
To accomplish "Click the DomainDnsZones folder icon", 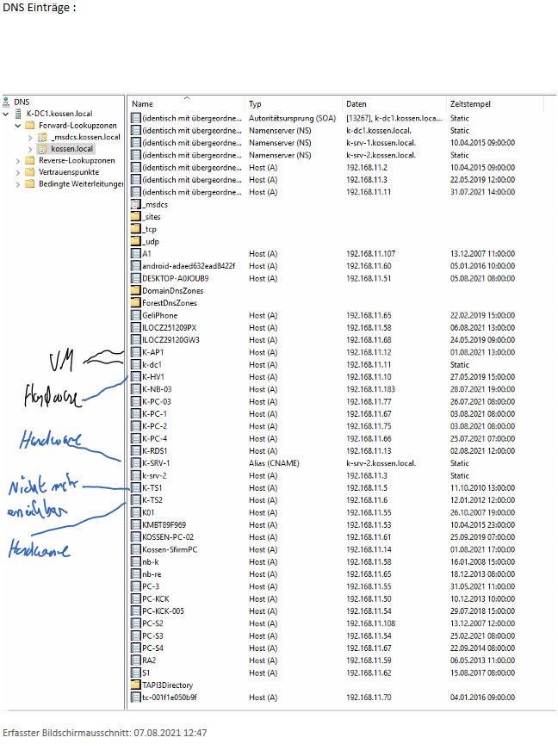I will (135, 291).
